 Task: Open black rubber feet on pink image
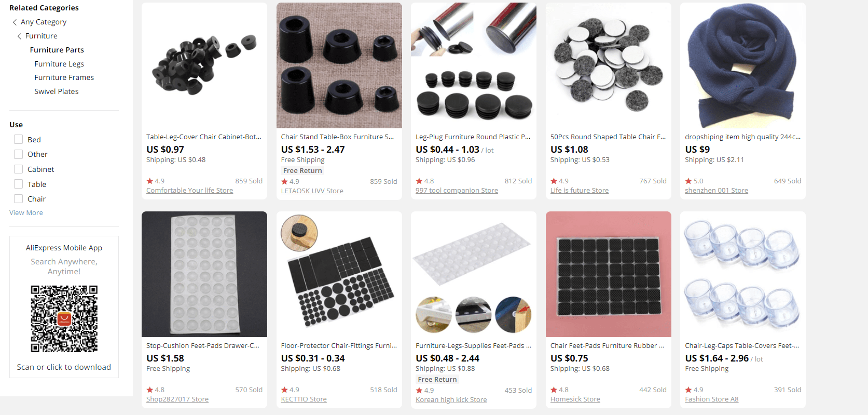609,274
